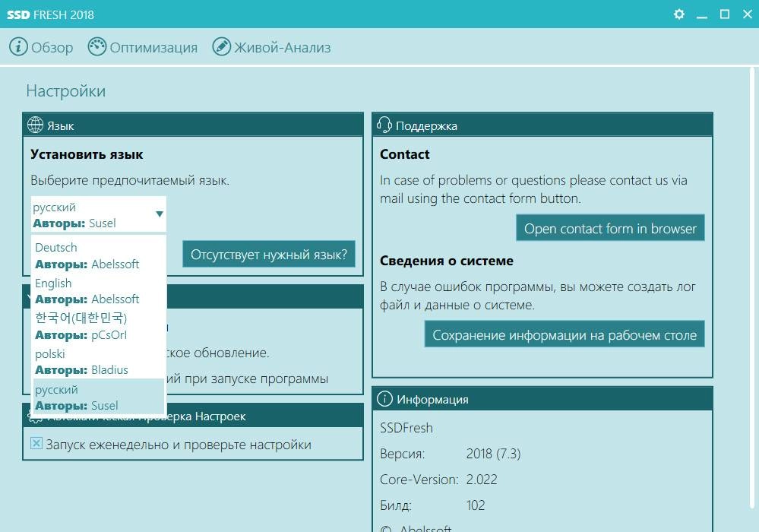Click the headset icon beside Поддержка
759x532 pixels.
pos(384,125)
